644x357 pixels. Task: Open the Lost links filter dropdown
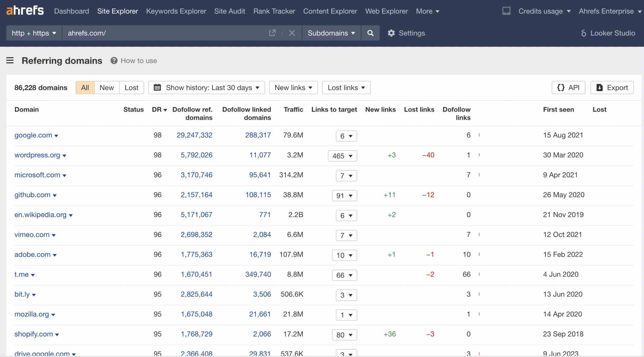tap(346, 87)
